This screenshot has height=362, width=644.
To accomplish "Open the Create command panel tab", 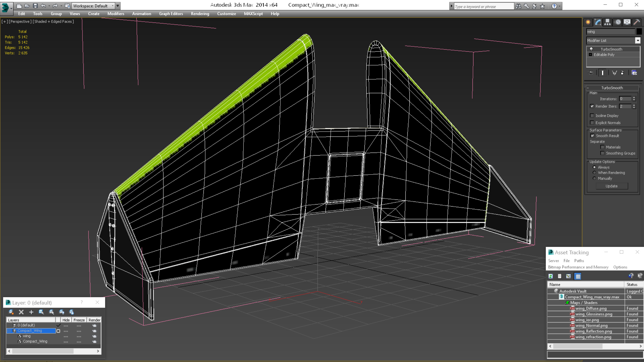I will point(588,22).
